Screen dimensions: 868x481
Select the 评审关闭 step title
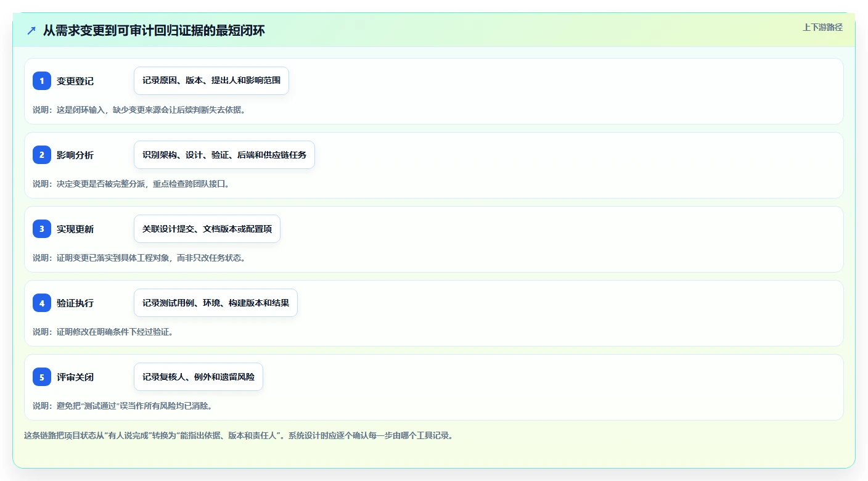(75, 377)
